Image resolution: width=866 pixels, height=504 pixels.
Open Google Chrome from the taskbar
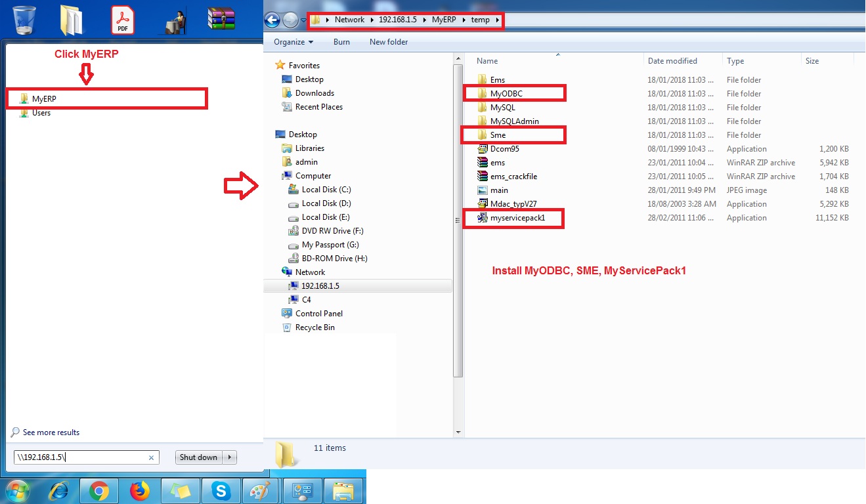click(x=99, y=491)
